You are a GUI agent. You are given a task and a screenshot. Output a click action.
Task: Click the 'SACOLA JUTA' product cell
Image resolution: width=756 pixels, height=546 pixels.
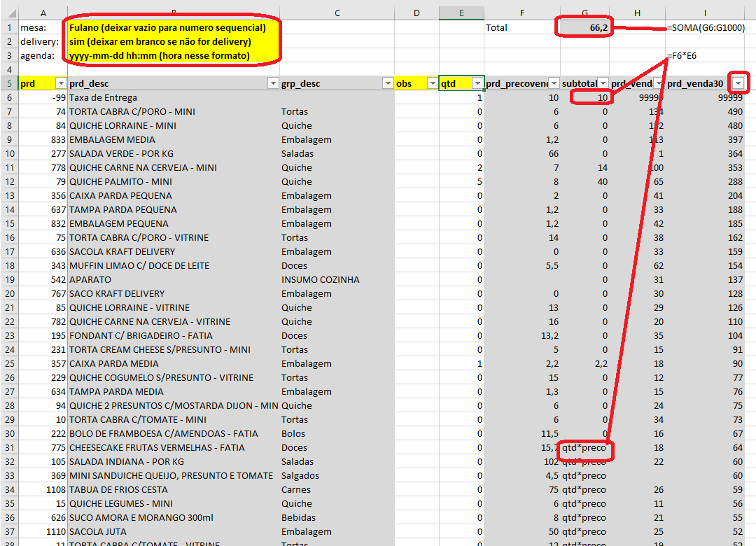(174, 531)
